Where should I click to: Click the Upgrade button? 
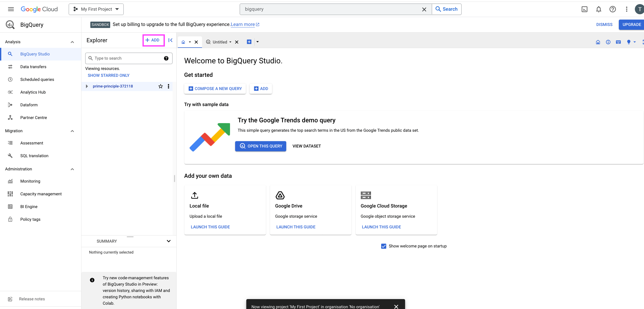coord(632,25)
